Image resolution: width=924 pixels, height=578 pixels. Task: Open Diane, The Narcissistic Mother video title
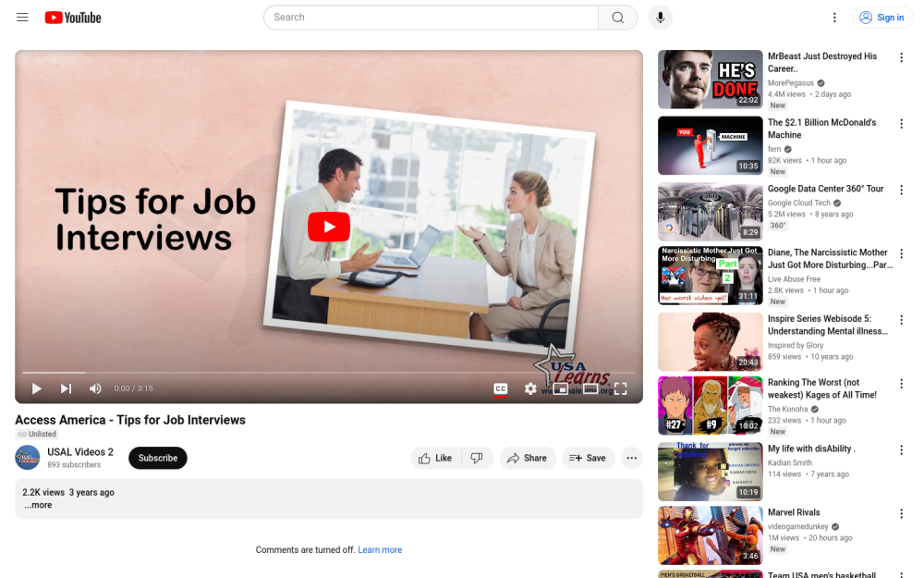(831, 258)
